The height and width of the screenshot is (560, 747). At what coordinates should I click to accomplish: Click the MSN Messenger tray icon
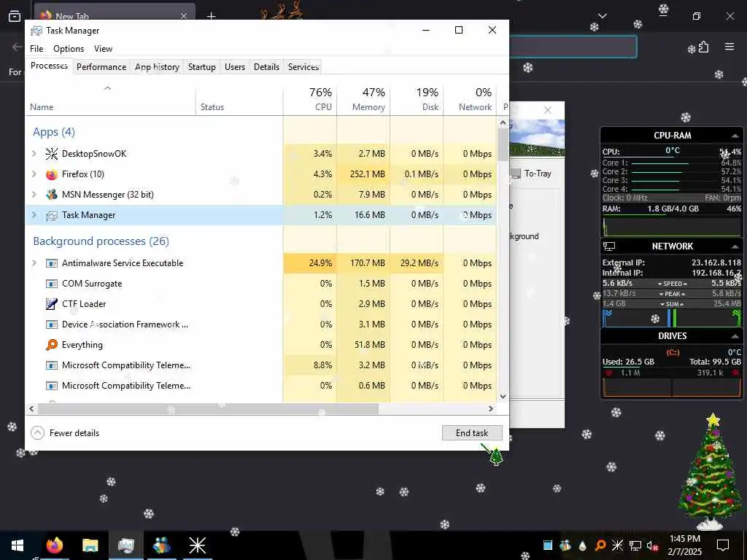[565, 545]
